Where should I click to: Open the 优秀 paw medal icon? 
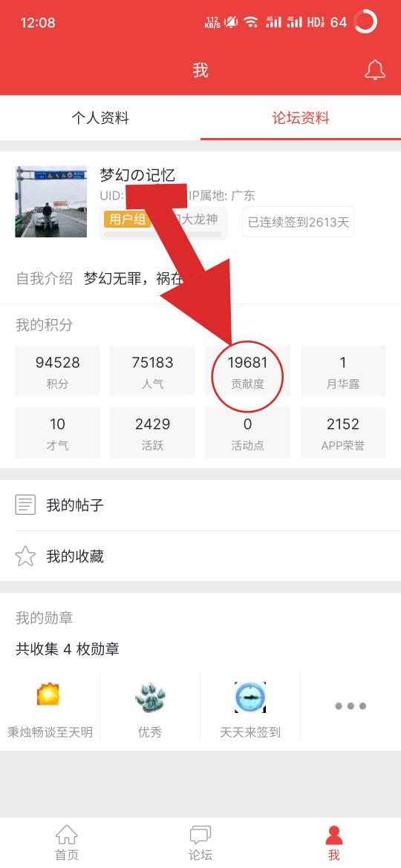pyautogui.click(x=150, y=697)
